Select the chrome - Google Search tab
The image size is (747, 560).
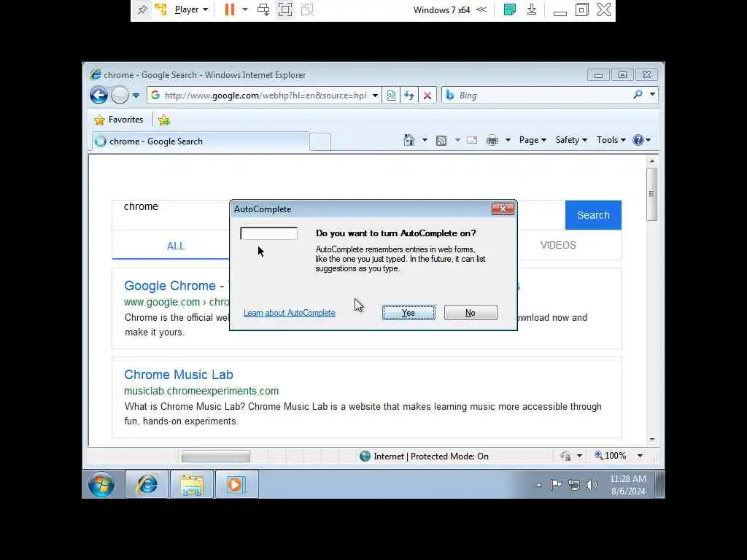[200, 141]
